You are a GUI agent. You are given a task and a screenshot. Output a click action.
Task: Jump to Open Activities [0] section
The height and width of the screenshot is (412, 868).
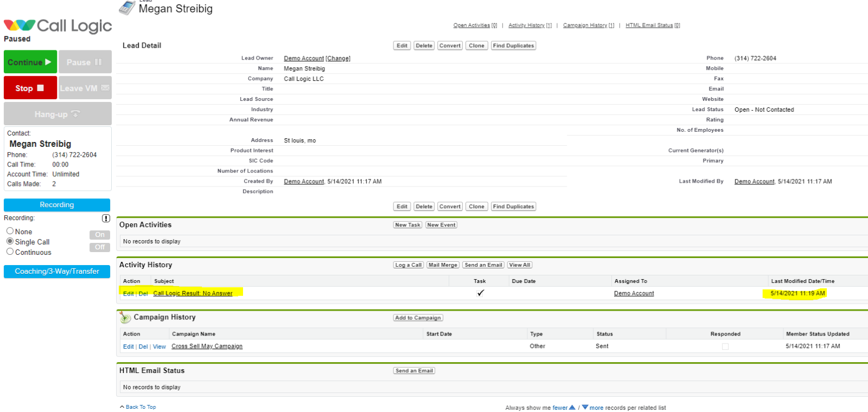pyautogui.click(x=475, y=25)
